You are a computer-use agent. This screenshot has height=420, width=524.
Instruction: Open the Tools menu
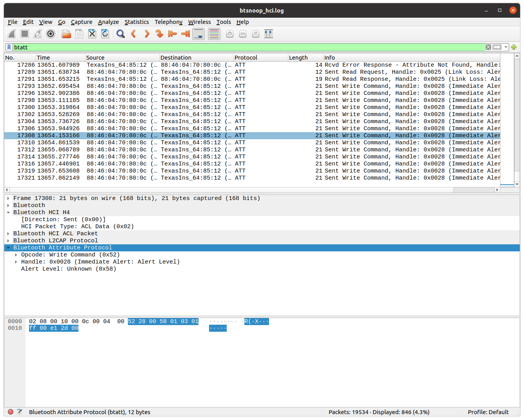224,22
